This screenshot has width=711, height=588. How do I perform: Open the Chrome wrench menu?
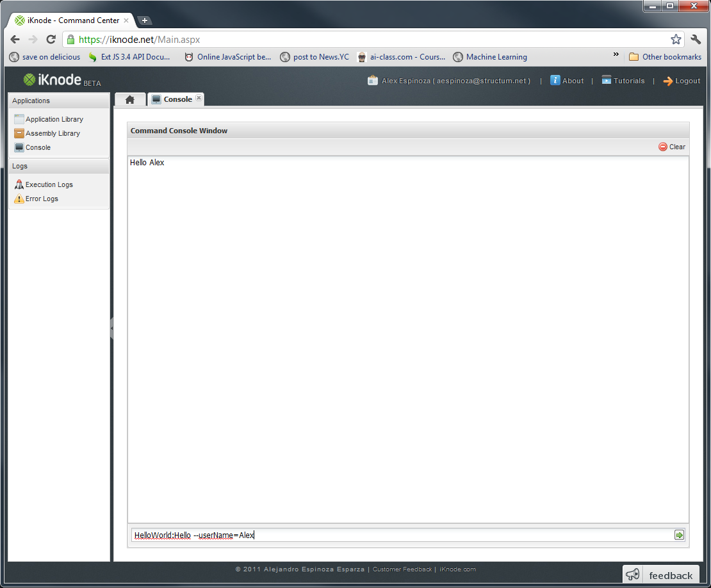tap(696, 40)
